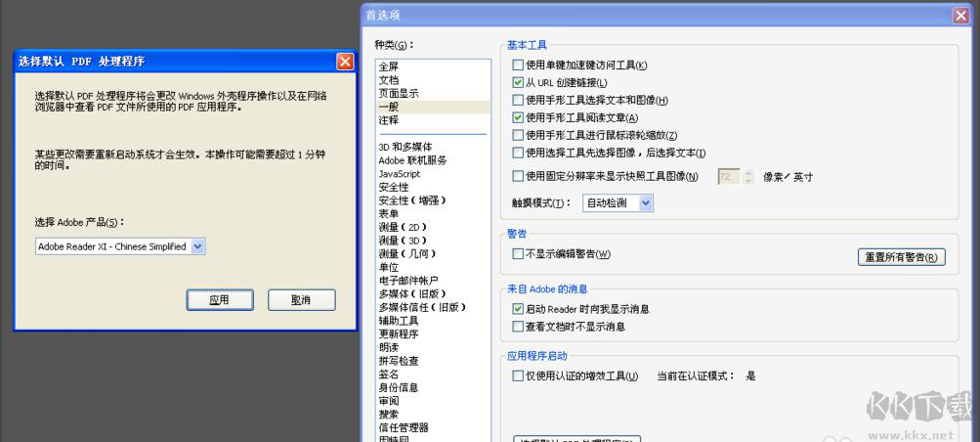Tick 使用选择工具先选择图像，后选择文本 checkbox
This screenshot has height=442, width=980.
point(518,153)
